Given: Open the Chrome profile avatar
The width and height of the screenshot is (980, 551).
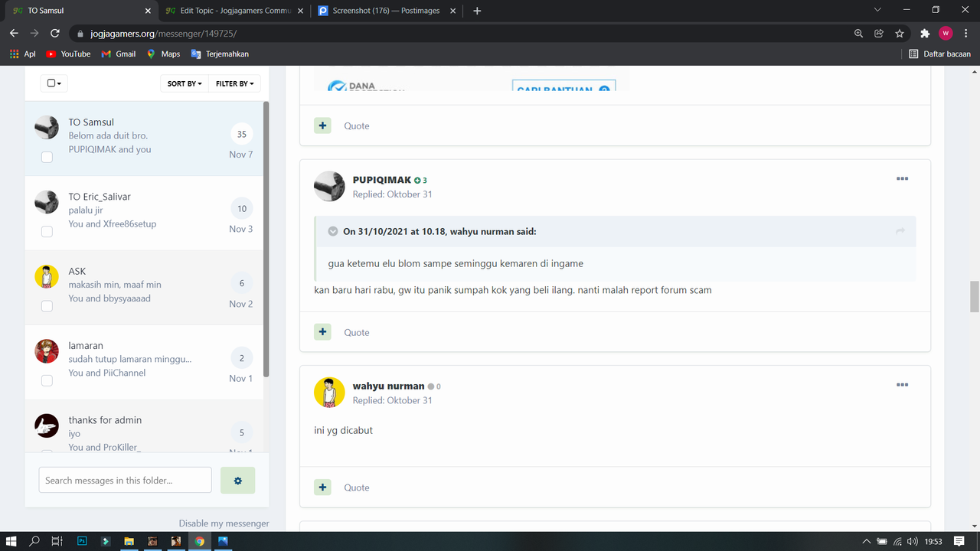Looking at the screenshot, I should (946, 33).
